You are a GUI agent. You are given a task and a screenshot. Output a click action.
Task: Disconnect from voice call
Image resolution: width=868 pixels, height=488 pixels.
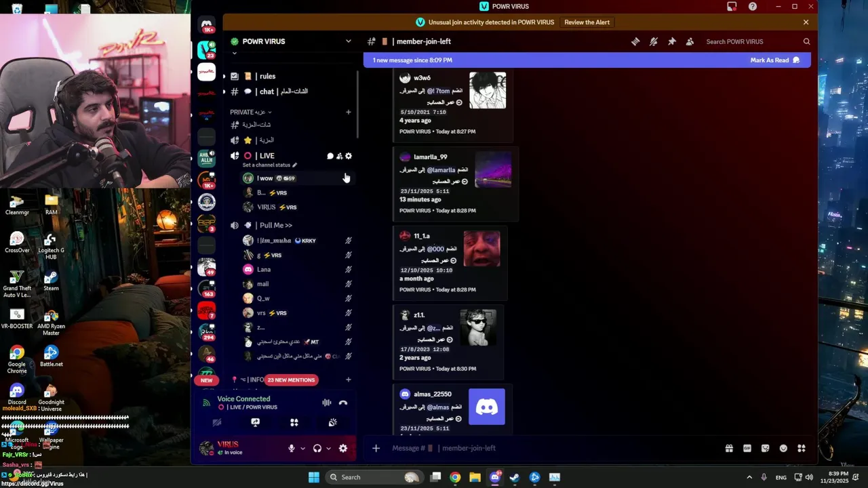point(343,403)
